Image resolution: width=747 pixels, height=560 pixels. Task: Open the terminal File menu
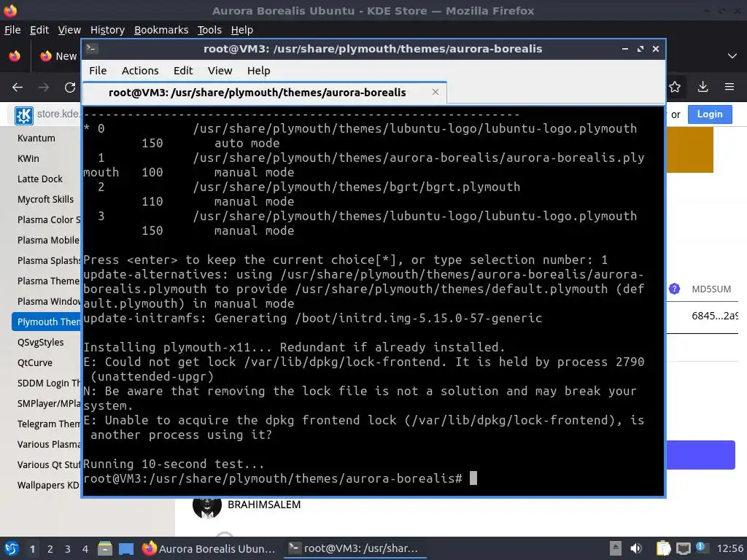98,71
